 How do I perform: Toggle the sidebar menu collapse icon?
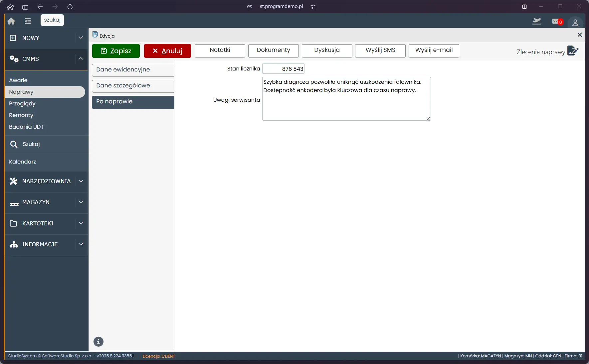(28, 21)
